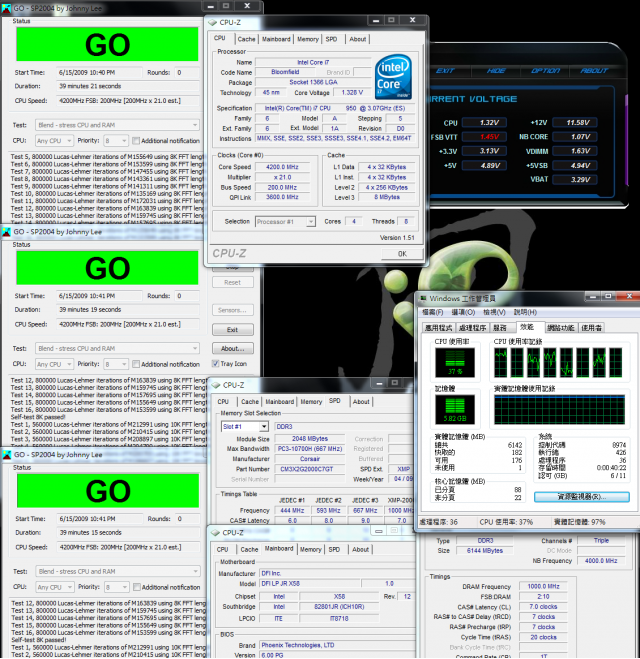
Task: Click the Intel Core i7 logo badge
Action: pos(393,77)
